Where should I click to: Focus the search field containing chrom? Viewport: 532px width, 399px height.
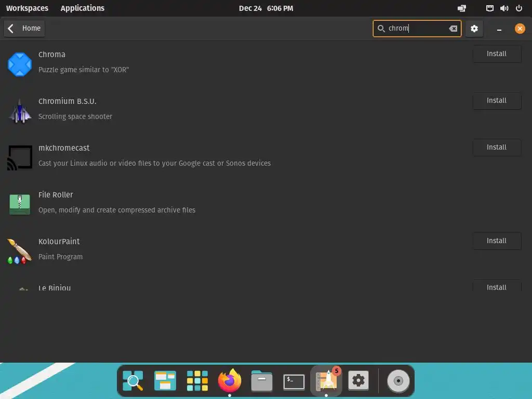pos(417,29)
